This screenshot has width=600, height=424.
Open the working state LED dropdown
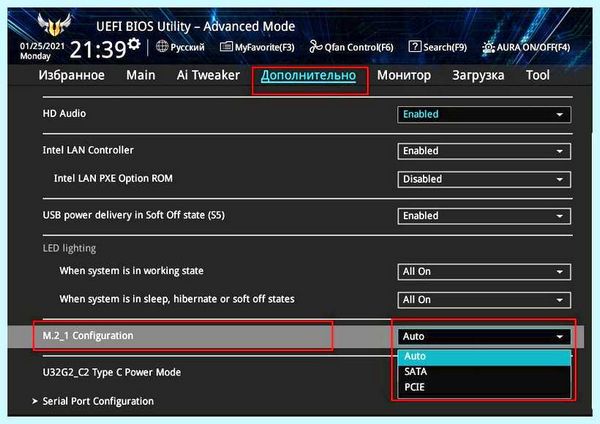click(x=484, y=272)
